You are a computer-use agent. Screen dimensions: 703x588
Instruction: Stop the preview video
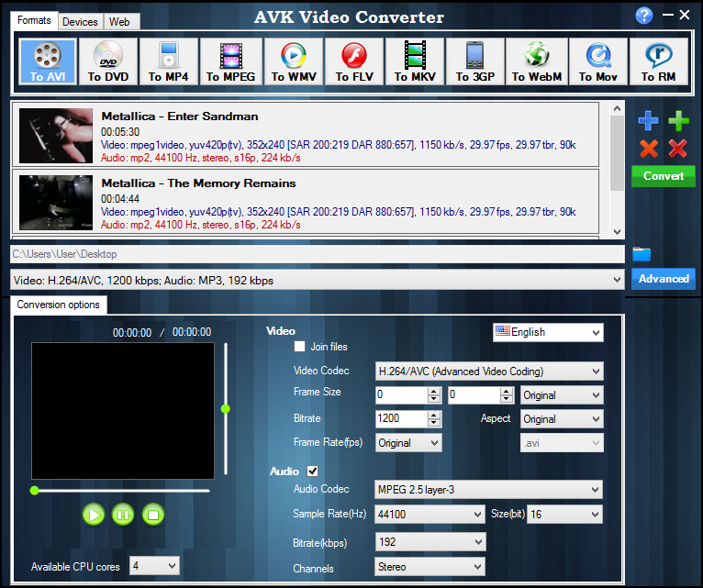coord(153,515)
